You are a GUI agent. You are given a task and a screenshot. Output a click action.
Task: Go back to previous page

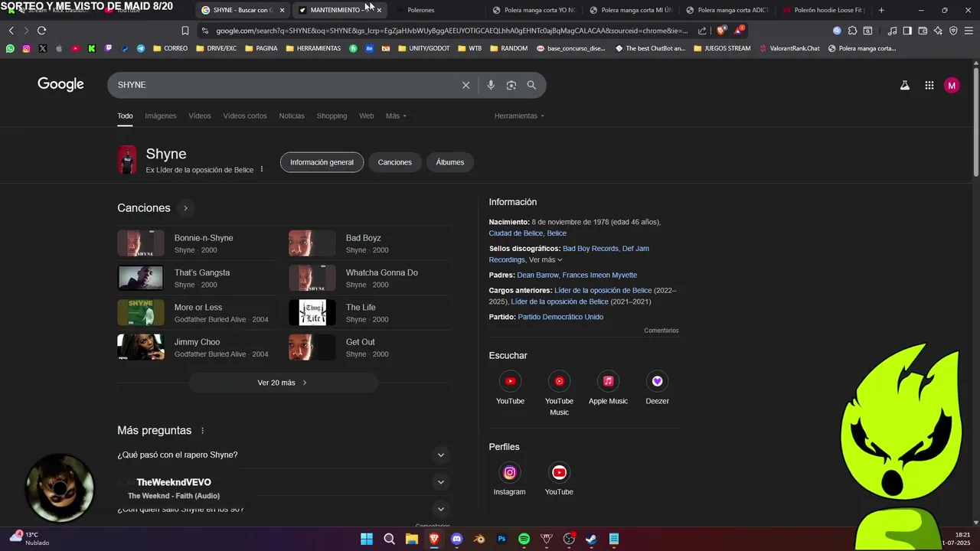(11, 31)
